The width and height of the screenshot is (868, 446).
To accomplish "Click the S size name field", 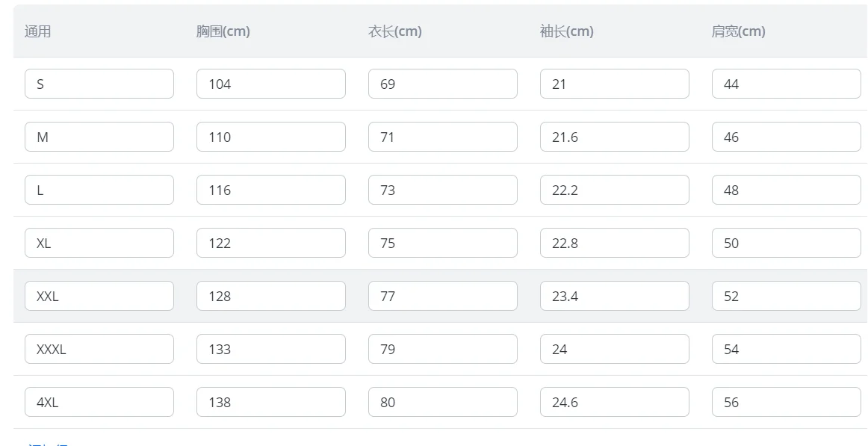I will (99, 84).
